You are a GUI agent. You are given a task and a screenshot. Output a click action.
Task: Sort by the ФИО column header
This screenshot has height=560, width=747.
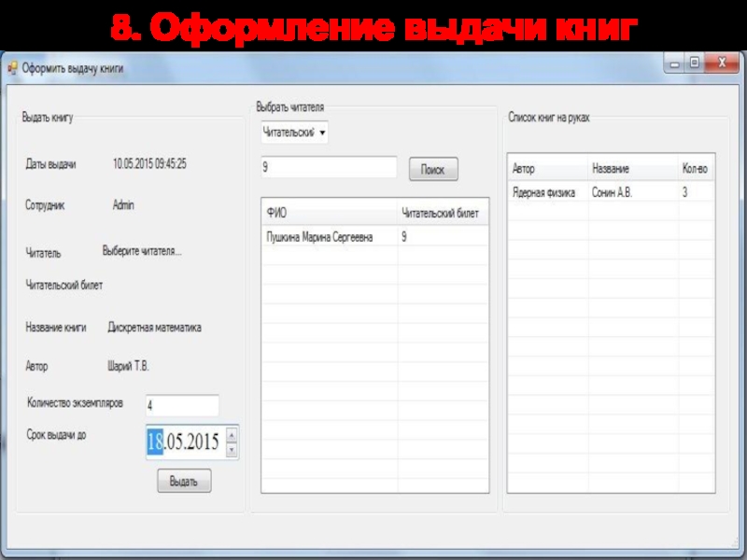tap(329, 214)
